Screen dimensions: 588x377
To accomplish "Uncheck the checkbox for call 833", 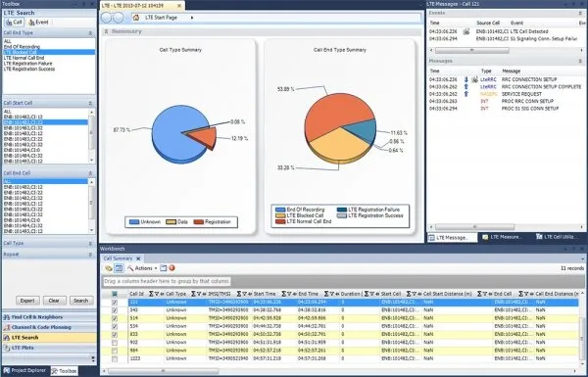I will [115, 335].
